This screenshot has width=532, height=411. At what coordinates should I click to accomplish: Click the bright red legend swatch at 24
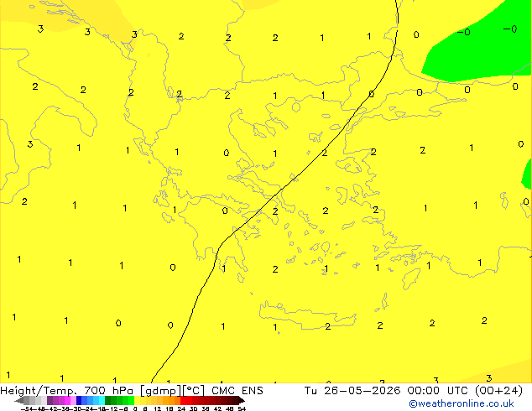click(183, 400)
